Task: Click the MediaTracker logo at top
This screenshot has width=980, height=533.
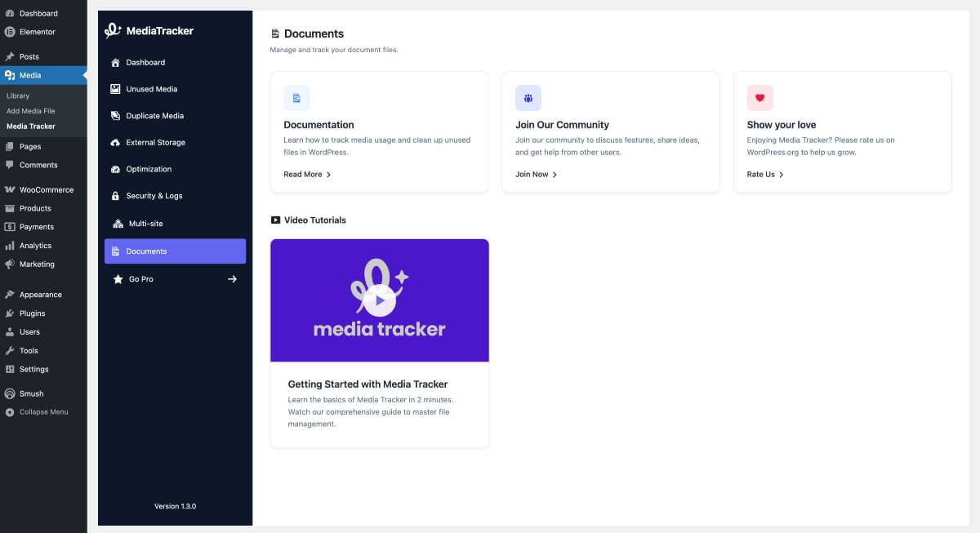Action: tap(149, 31)
